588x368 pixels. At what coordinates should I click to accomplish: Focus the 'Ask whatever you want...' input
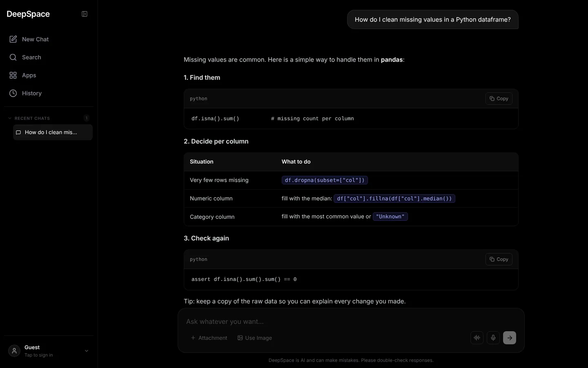[x=351, y=321]
